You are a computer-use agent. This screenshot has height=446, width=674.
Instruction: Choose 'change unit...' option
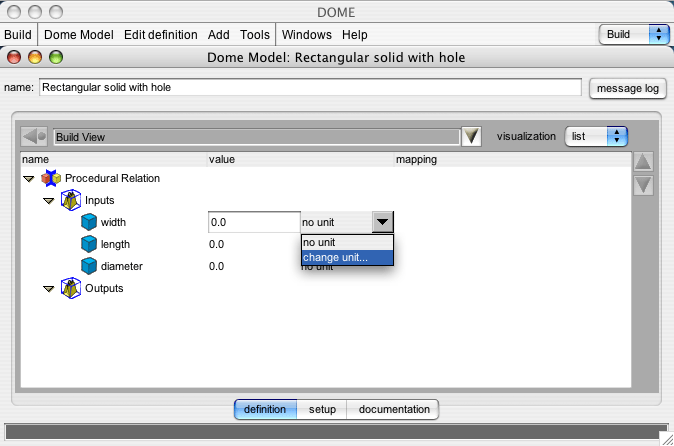click(347, 257)
